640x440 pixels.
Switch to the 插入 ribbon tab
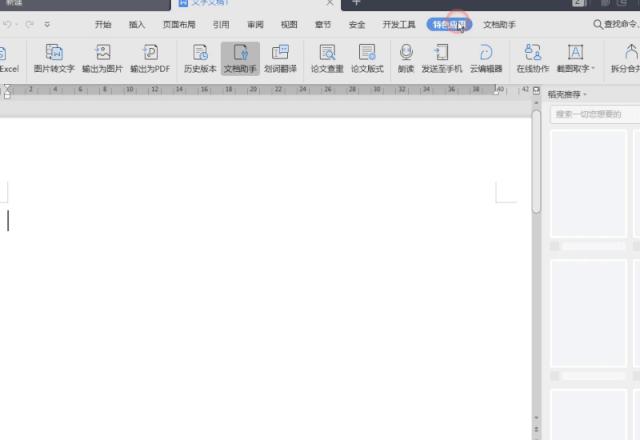(x=137, y=24)
